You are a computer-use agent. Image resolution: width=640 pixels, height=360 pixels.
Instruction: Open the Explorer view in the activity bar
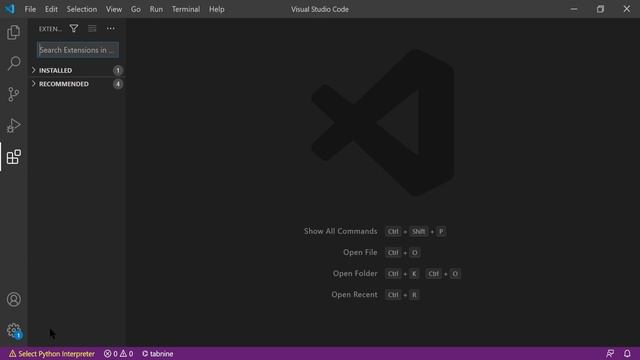coord(13,32)
